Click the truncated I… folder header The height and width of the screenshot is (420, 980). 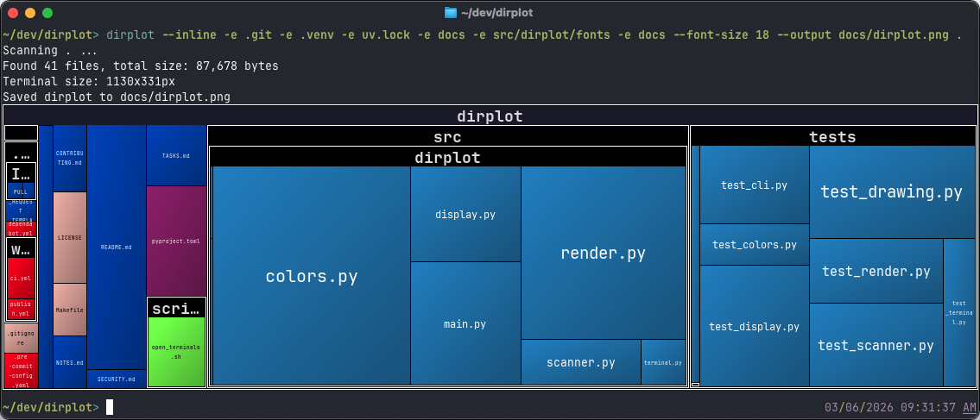pos(21,175)
